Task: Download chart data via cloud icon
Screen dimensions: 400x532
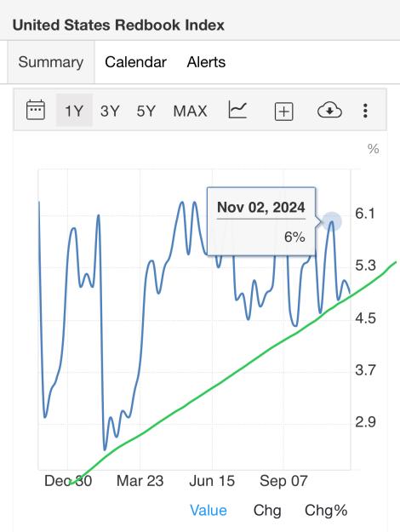Action: [x=329, y=110]
